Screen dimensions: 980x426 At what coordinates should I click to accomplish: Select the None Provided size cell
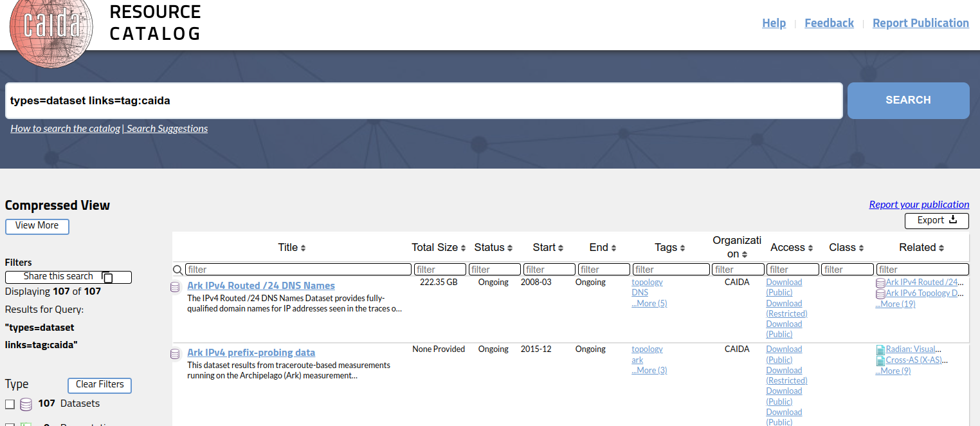coord(439,349)
